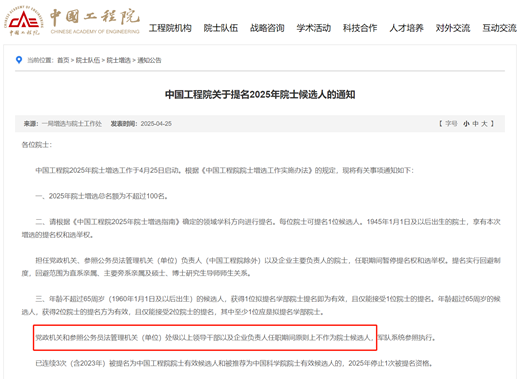Open the 工程院机构 menu
520x379 pixels.
click(170, 28)
